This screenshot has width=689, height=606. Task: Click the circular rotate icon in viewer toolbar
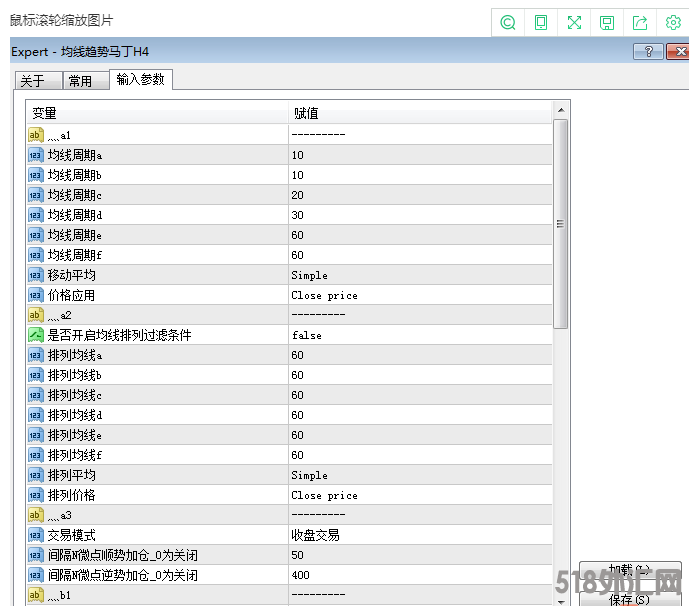tap(508, 22)
